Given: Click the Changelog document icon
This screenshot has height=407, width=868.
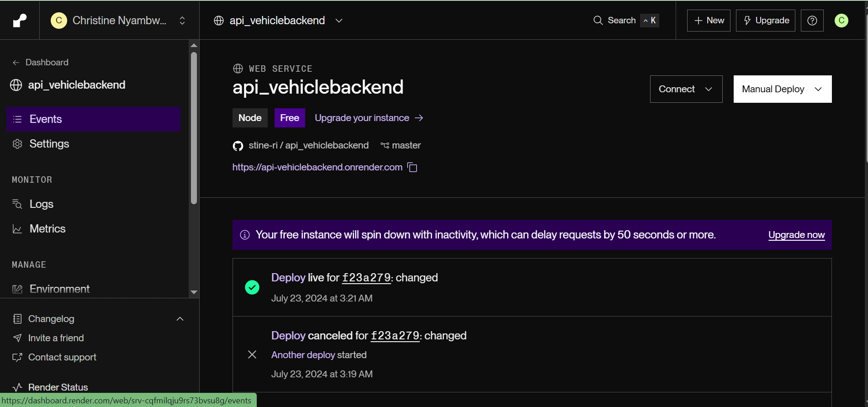Looking at the screenshot, I should pyautogui.click(x=17, y=319).
